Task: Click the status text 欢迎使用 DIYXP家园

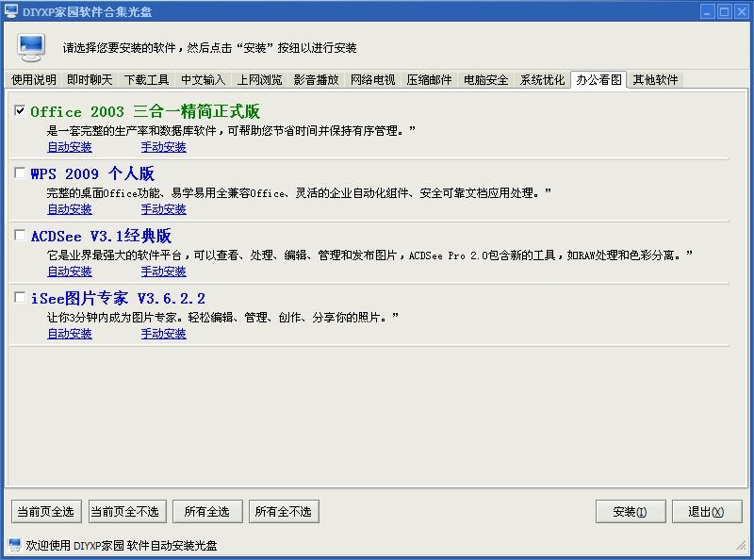Action: [x=122, y=545]
